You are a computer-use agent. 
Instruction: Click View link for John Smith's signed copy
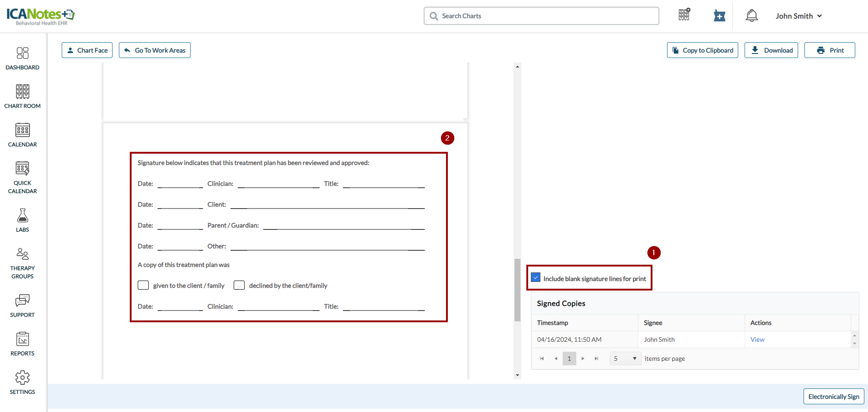tap(757, 339)
